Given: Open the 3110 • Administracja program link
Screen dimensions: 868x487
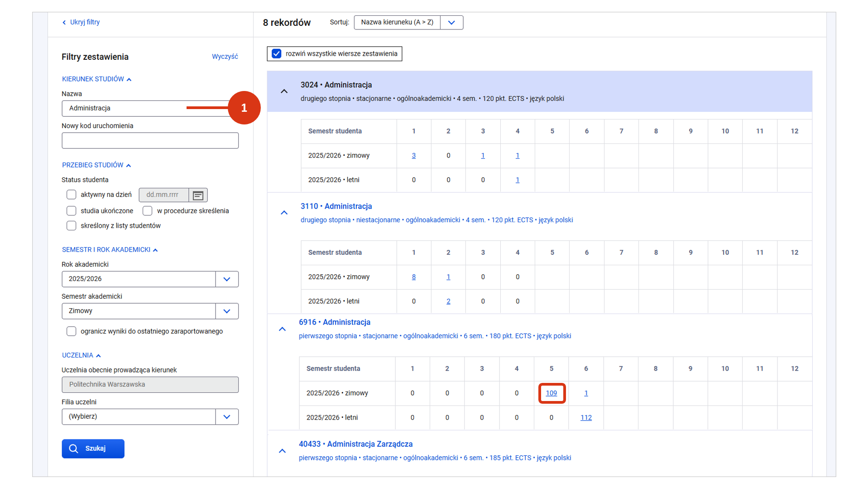Looking at the screenshot, I should [336, 206].
